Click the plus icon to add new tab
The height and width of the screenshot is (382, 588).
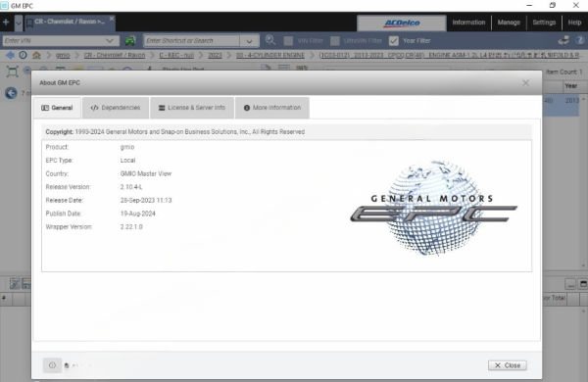coord(6,23)
